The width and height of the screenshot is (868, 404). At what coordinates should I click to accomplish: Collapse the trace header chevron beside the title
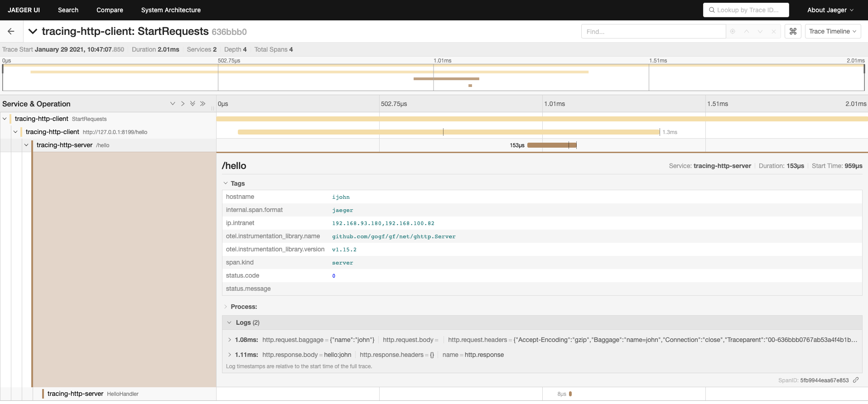coord(33,31)
